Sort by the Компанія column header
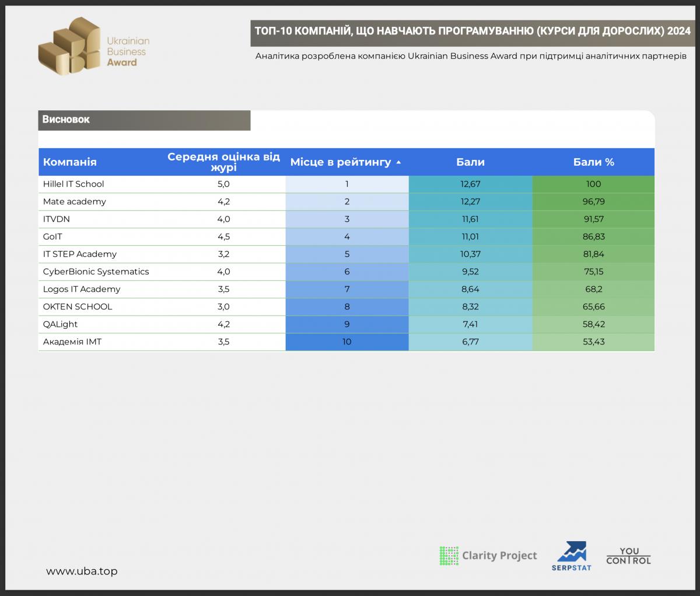700x596 pixels. coord(70,162)
